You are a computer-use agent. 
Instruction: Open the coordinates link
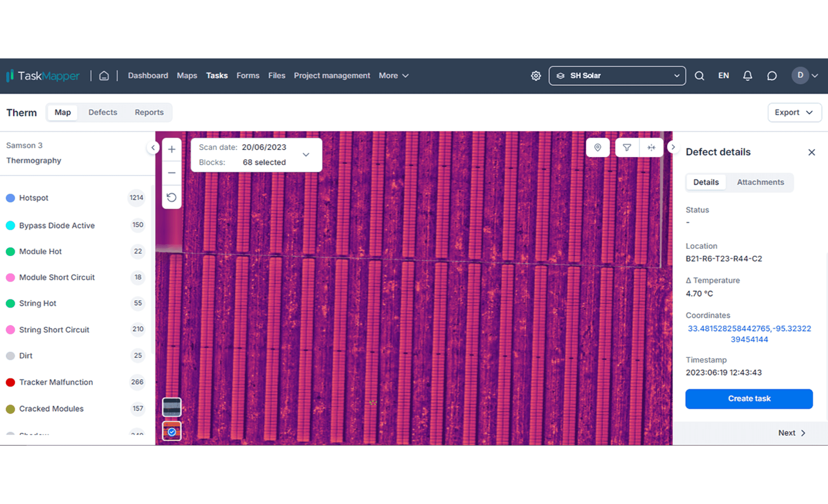(x=749, y=334)
